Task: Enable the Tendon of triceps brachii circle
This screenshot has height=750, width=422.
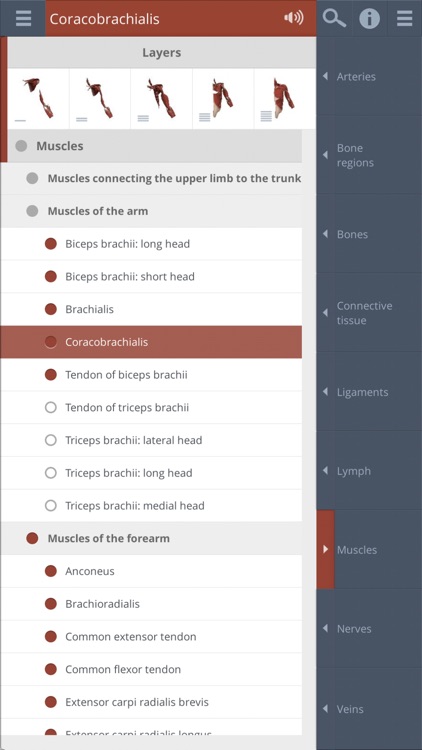Action: (x=51, y=408)
